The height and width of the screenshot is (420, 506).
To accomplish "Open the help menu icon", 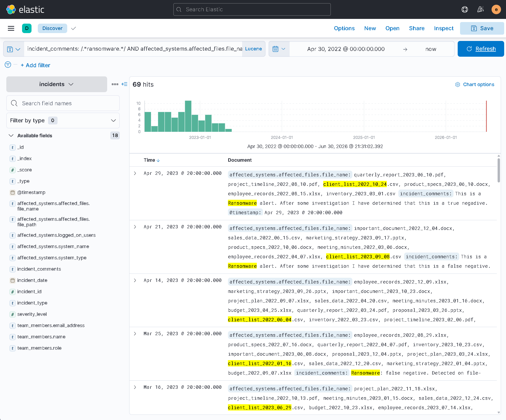I will coord(465,9).
